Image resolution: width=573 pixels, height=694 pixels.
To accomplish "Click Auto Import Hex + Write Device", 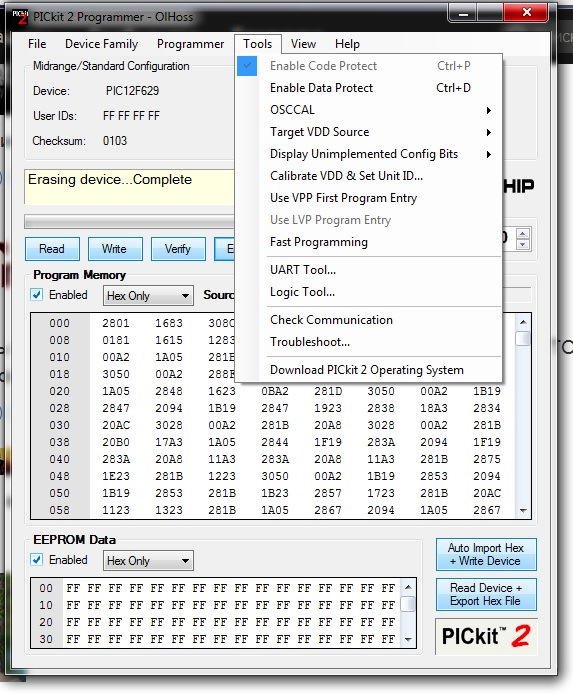I will [486, 554].
